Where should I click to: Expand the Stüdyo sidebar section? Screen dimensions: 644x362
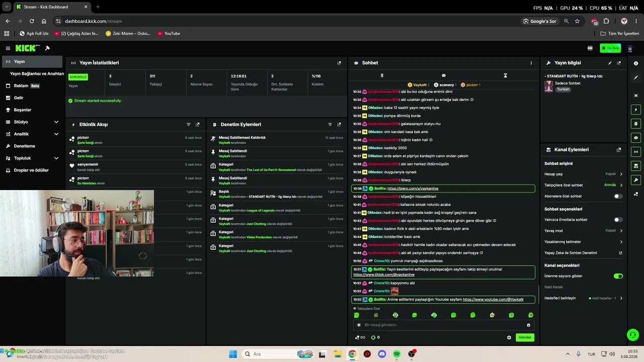56,122
